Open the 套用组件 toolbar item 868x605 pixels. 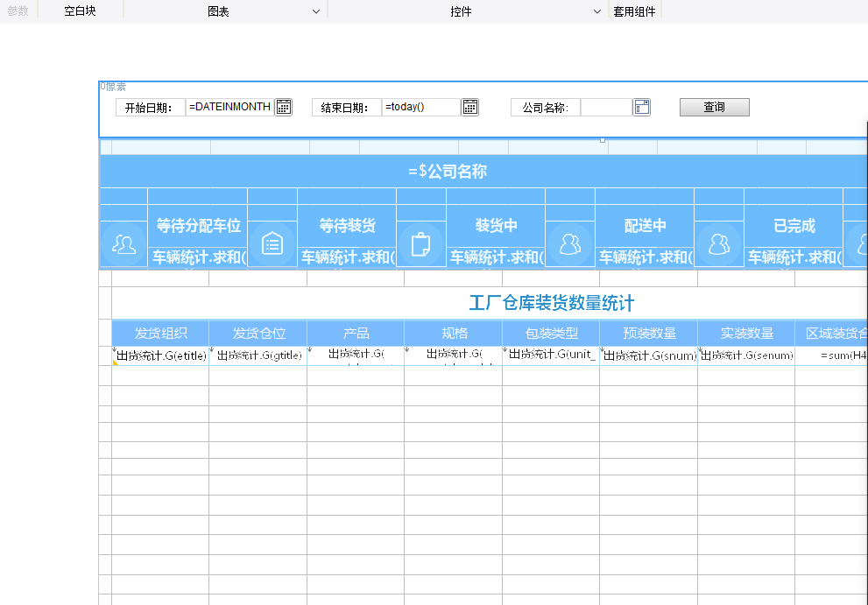coord(634,11)
